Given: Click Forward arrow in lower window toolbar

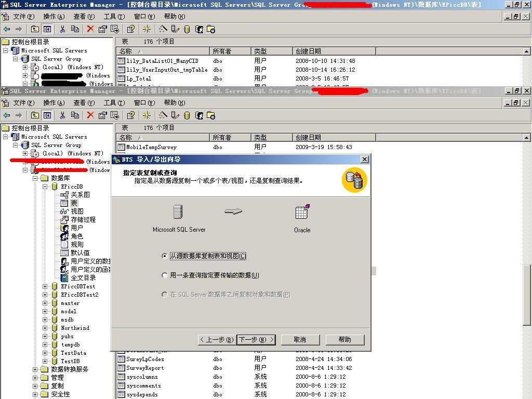Looking at the screenshot, I should coord(19,115).
